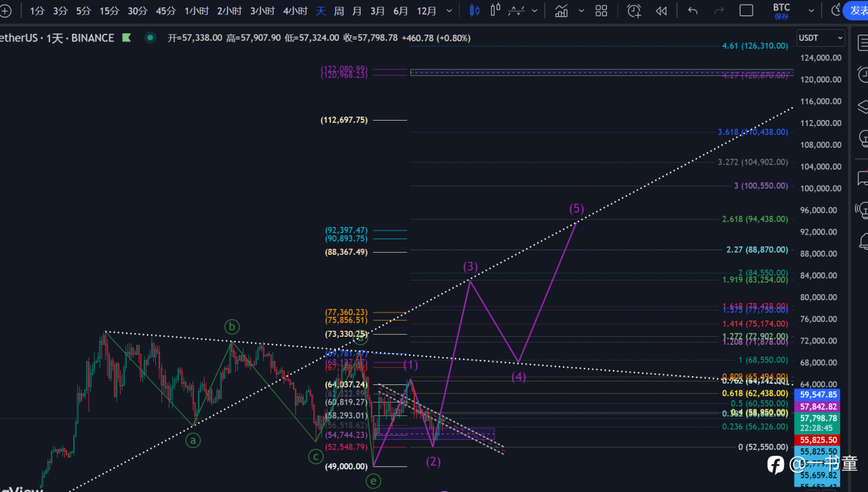Open the notifications bell in the right sidebar
This screenshot has width=868, height=492.
point(863,240)
